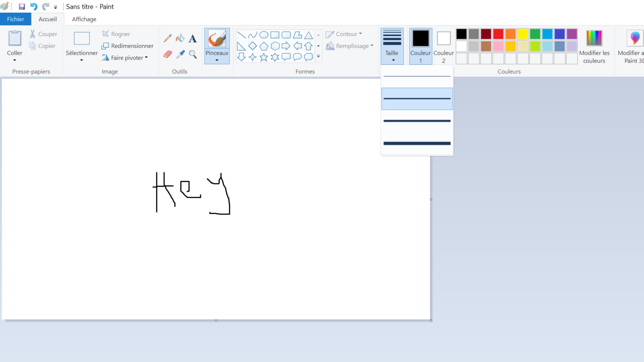Image resolution: width=644 pixels, height=362 pixels.
Task: Choose the hexagon shape
Action: point(275,46)
